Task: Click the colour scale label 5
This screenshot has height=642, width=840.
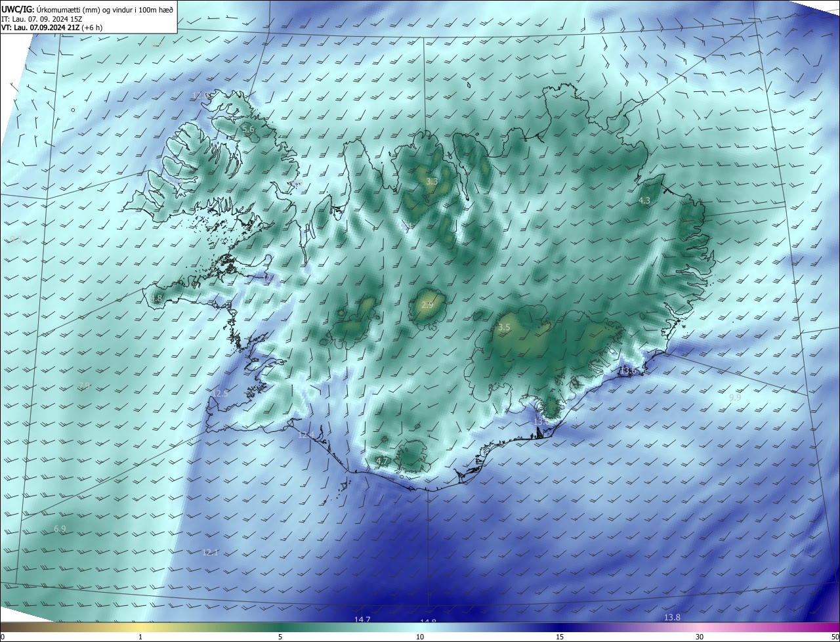Action: pos(280,637)
